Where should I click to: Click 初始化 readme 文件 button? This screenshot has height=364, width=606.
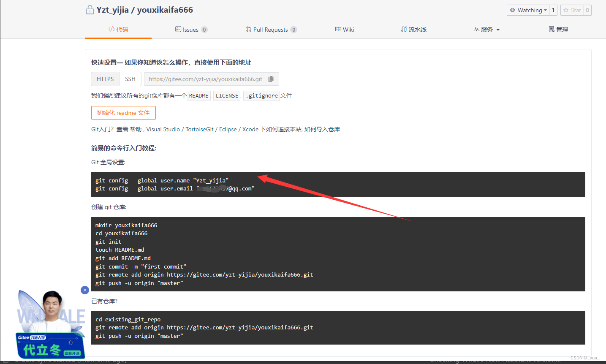[123, 113]
